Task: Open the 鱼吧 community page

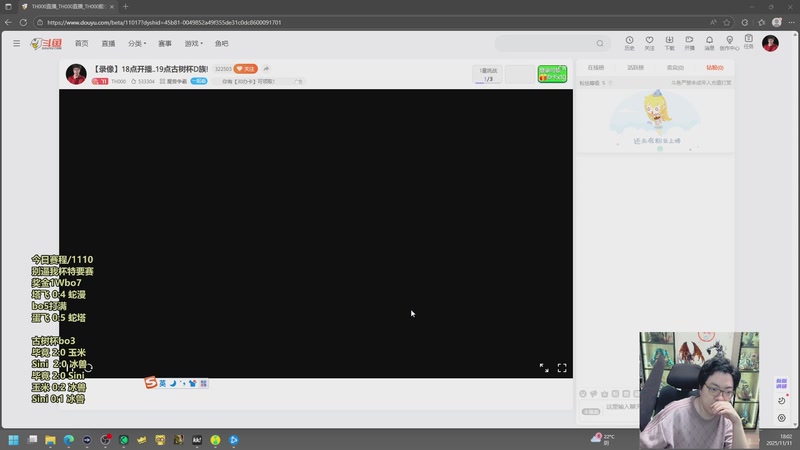Action: [x=221, y=44]
